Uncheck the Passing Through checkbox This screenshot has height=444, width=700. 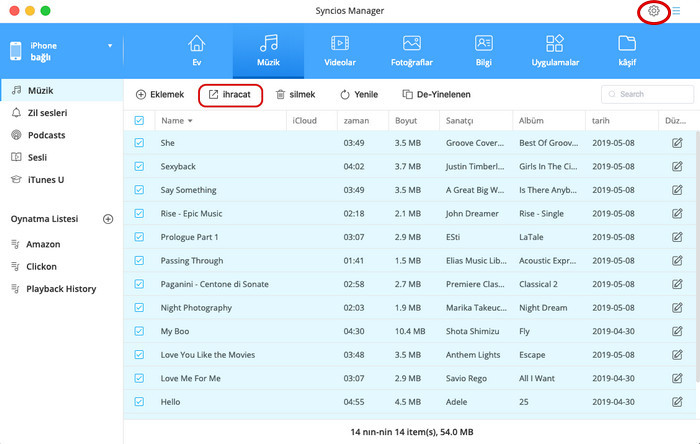139,261
